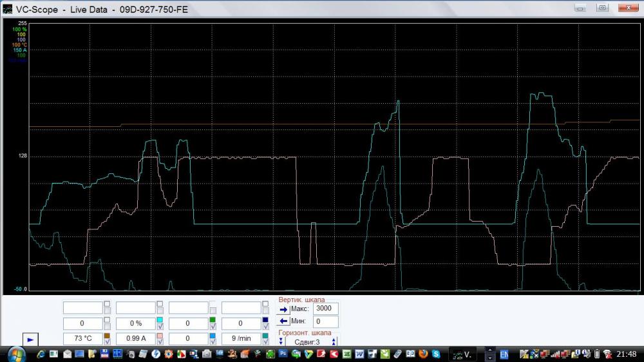Click the Макс value field showing 3000
This screenshot has height=362, width=644.
325,309
